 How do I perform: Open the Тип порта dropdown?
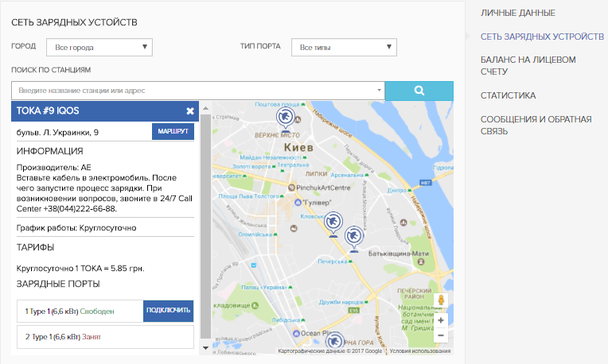(x=343, y=48)
